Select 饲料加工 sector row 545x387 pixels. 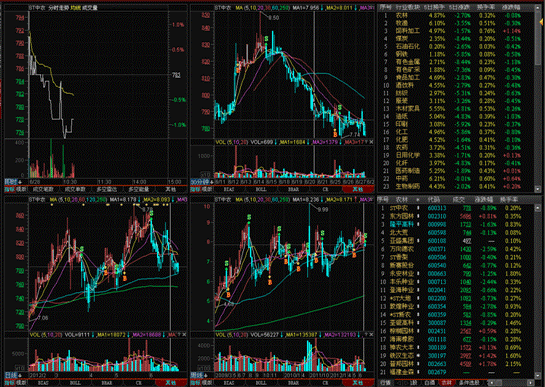coord(456,31)
